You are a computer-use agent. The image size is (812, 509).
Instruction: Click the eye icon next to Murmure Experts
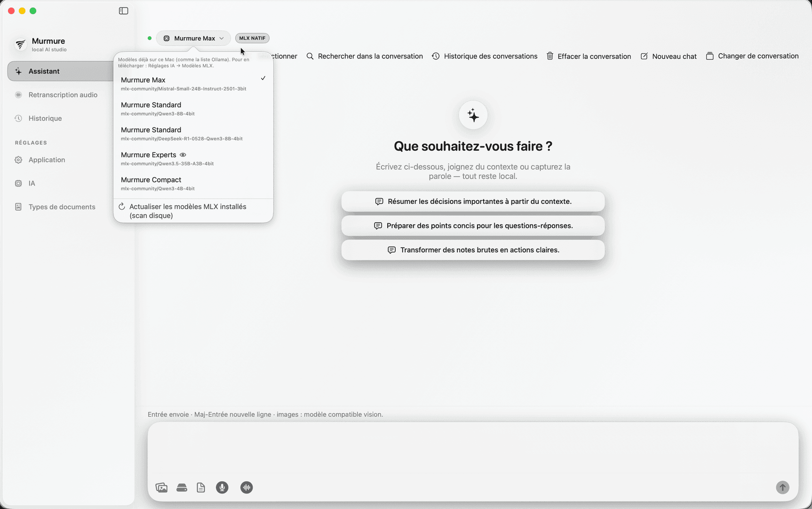(183, 155)
